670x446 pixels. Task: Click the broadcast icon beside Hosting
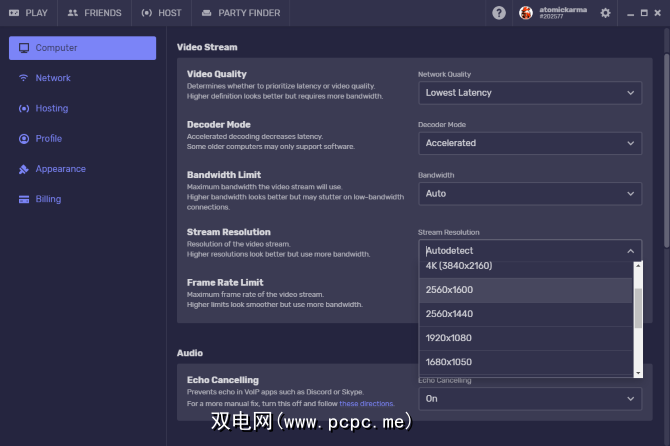[x=24, y=109]
